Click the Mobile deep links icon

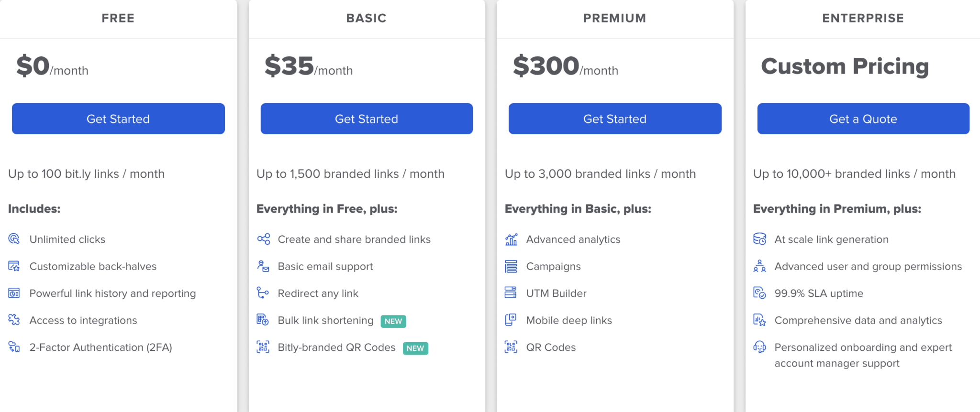[x=511, y=320]
